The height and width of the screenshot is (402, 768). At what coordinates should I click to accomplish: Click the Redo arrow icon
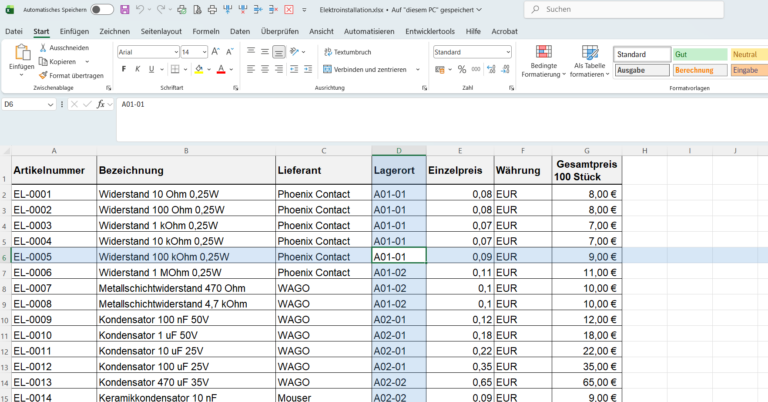[161, 9]
